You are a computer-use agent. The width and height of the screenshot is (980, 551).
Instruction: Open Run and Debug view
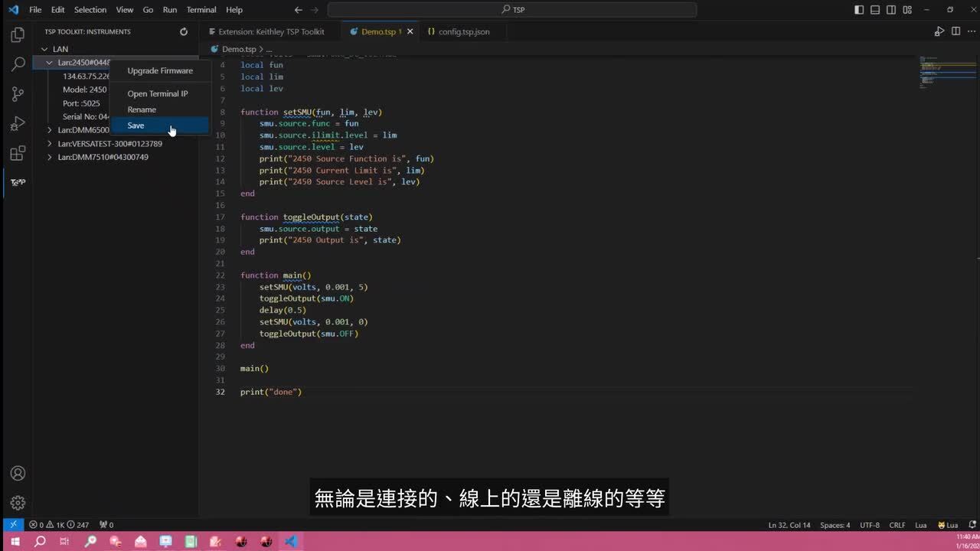click(18, 123)
